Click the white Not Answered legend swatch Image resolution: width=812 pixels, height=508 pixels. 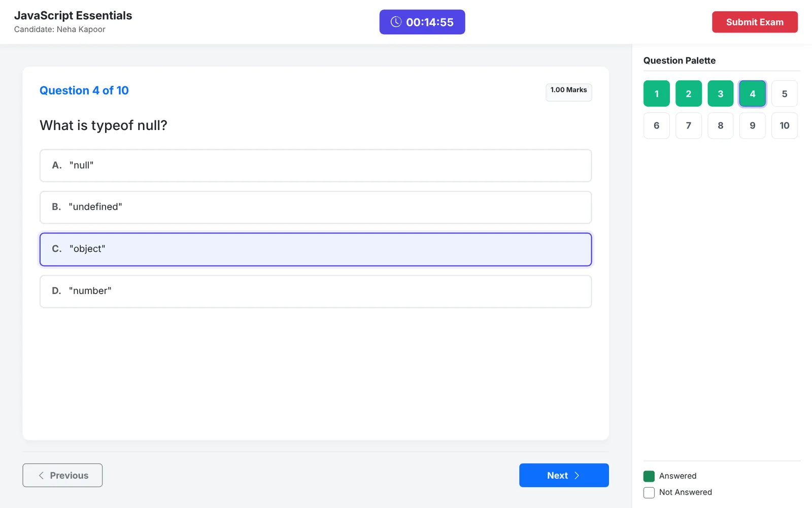coord(649,492)
